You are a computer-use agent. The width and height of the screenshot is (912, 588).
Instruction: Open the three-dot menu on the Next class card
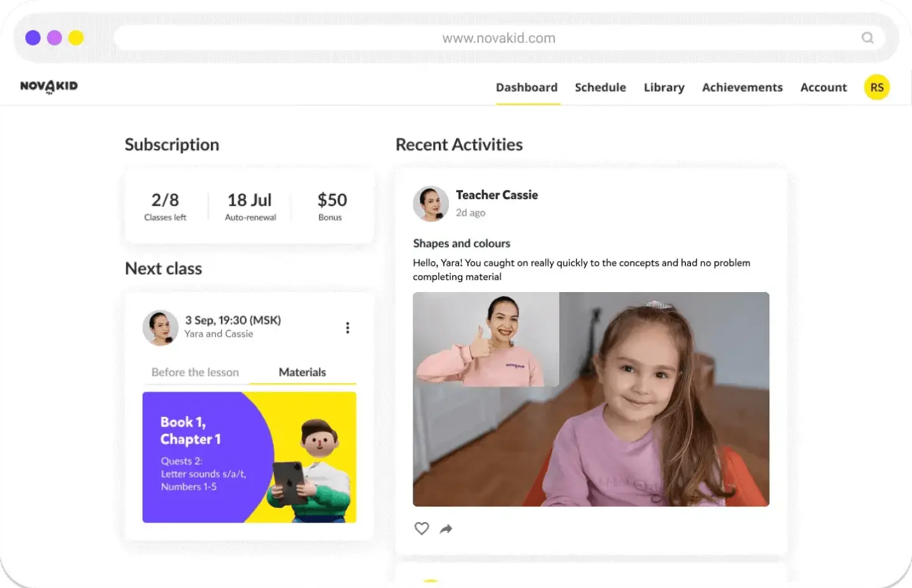348,327
